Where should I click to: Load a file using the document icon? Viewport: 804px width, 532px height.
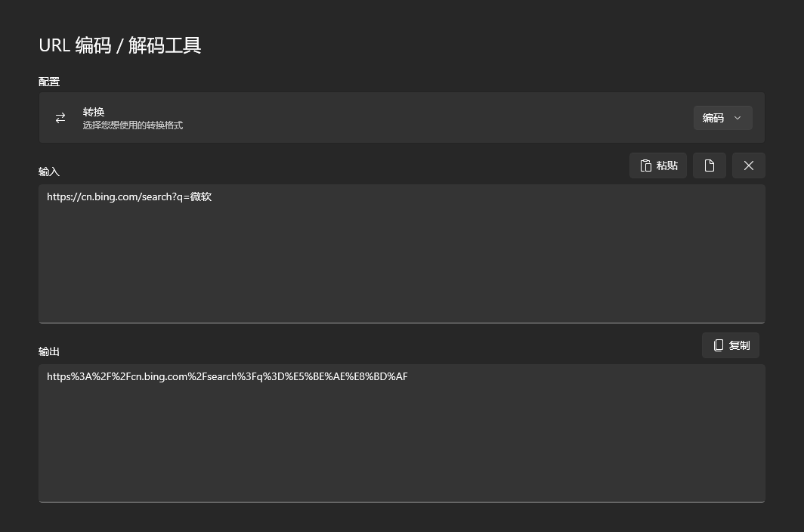(x=709, y=165)
